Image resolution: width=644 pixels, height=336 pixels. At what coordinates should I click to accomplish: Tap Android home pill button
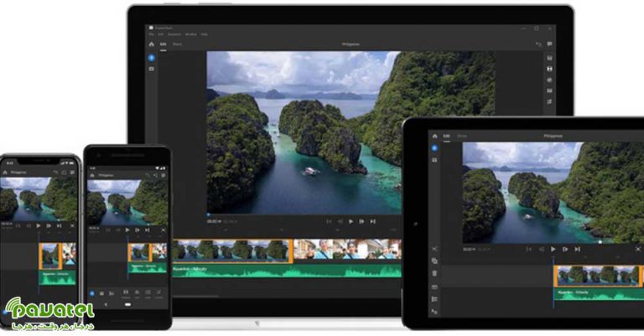pos(127,305)
